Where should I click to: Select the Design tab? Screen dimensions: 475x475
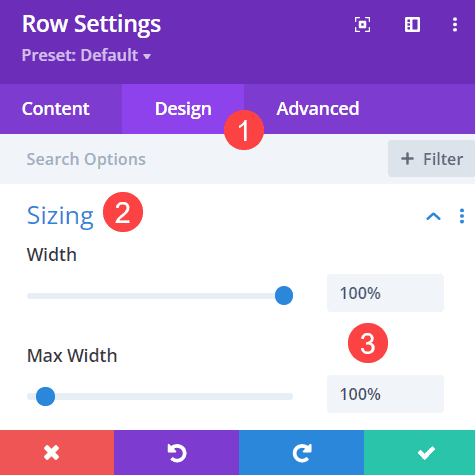[183, 109]
